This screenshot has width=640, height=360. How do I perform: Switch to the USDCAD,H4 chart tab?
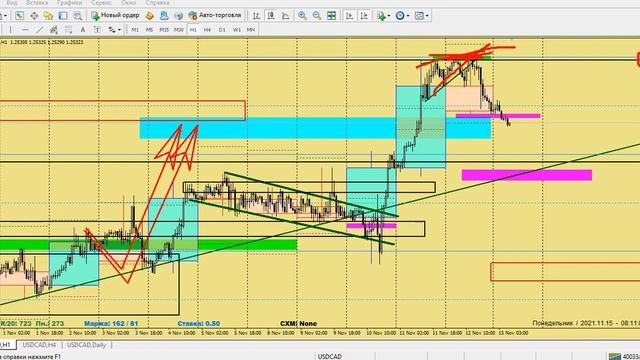(x=39, y=345)
